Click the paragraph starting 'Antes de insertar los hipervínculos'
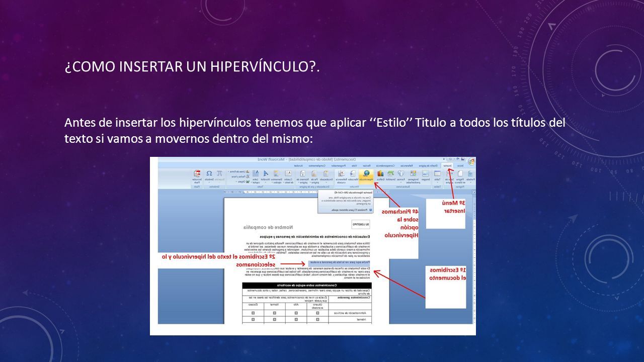The width and height of the screenshot is (644, 362). [315, 130]
